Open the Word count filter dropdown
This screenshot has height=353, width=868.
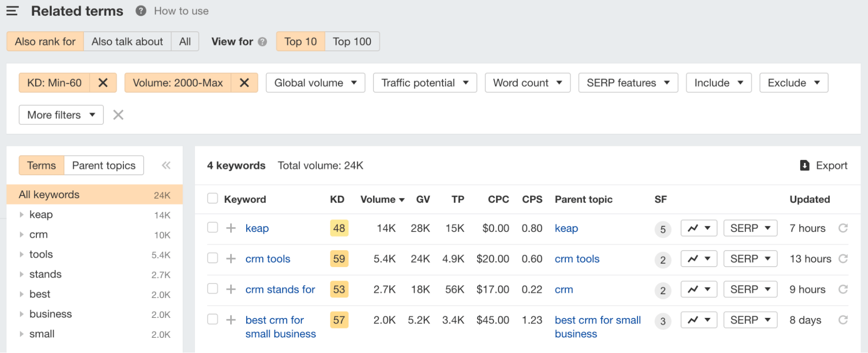click(x=528, y=82)
